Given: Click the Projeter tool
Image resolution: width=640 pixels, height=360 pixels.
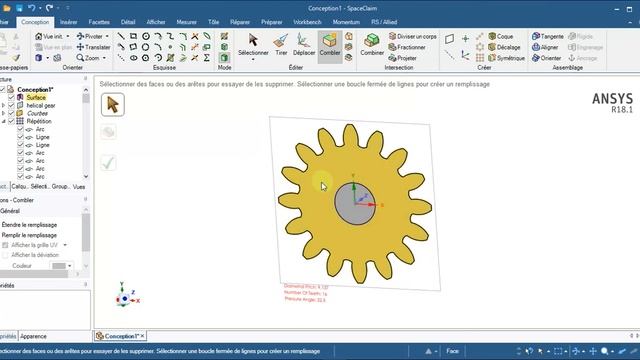Looking at the screenshot, I should tap(402, 58).
